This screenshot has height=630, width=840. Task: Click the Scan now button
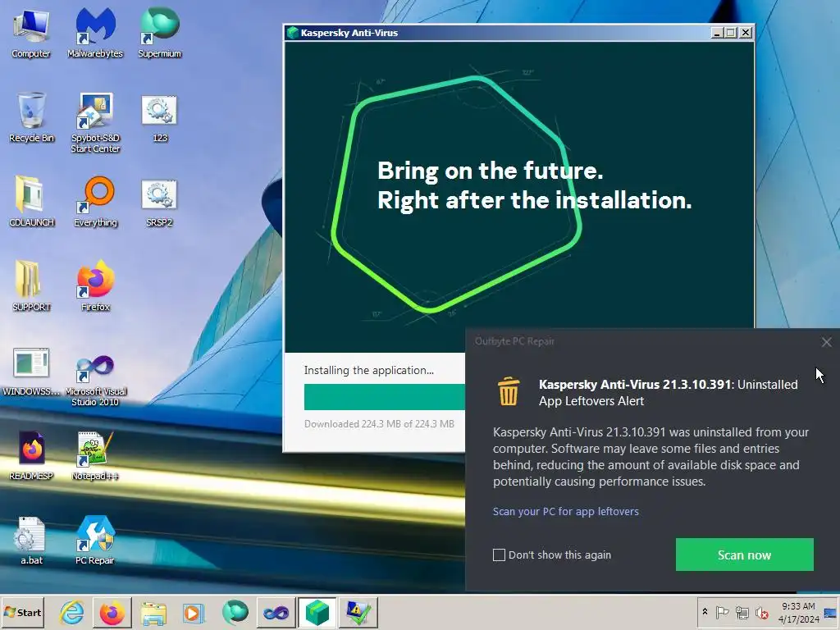click(745, 555)
